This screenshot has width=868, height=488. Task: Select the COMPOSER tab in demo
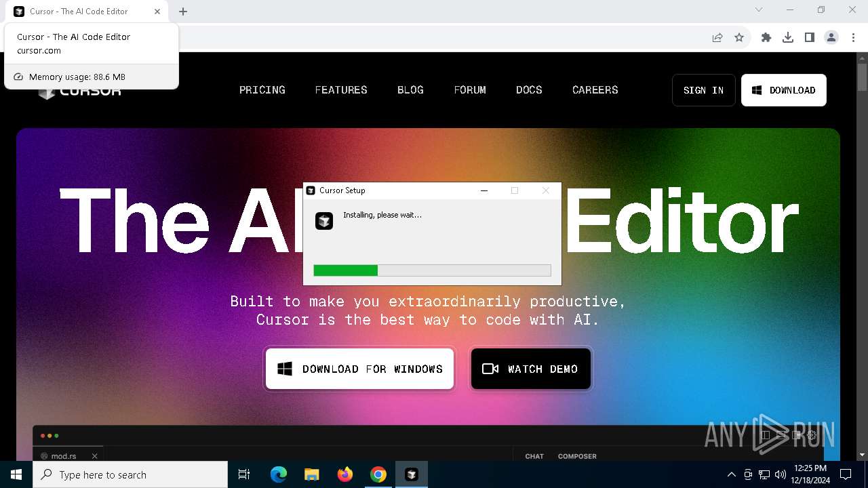[x=577, y=456]
